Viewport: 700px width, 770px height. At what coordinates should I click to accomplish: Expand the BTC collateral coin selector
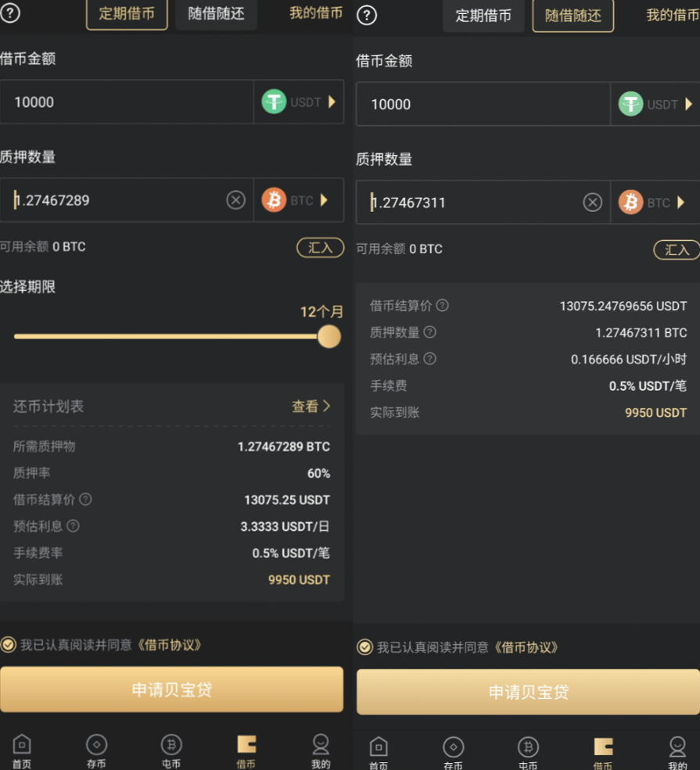[x=325, y=199]
